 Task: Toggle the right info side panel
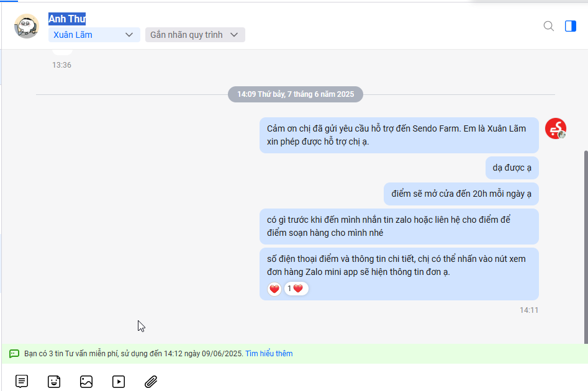pyautogui.click(x=571, y=26)
